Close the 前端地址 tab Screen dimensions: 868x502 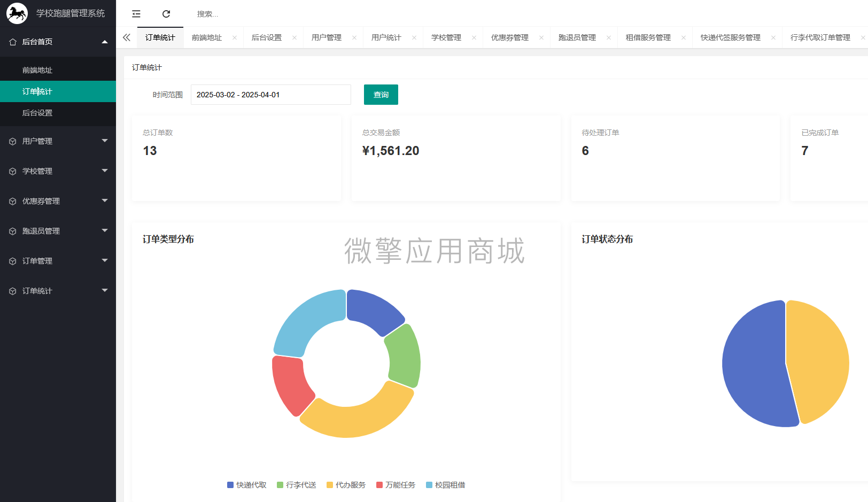point(235,37)
